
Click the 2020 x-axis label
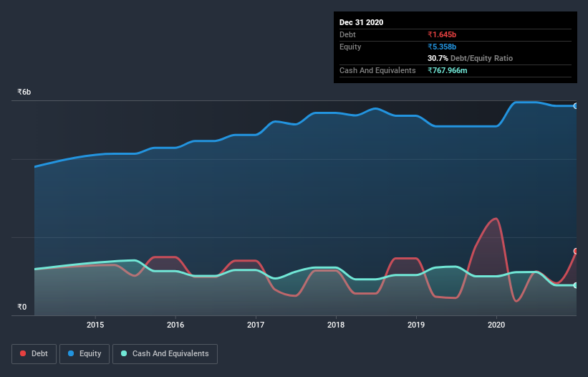pos(496,325)
